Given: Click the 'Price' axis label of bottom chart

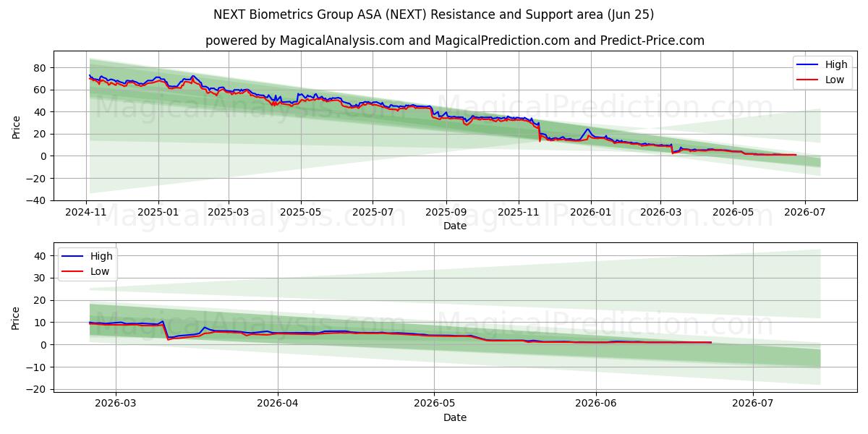Looking at the screenshot, I should [17, 318].
